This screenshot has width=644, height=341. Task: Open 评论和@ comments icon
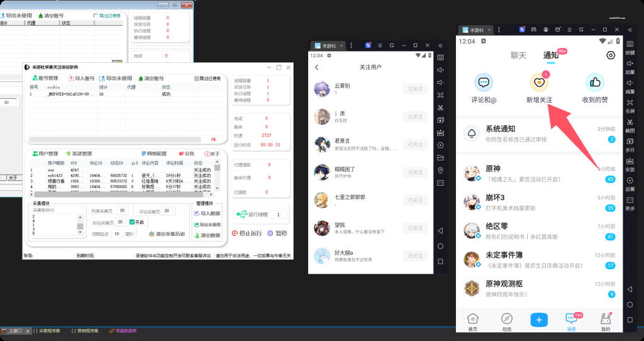pyautogui.click(x=483, y=82)
